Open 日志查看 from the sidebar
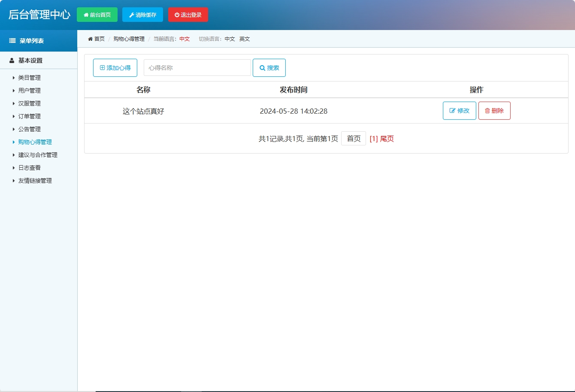575x392 pixels. tap(29, 168)
